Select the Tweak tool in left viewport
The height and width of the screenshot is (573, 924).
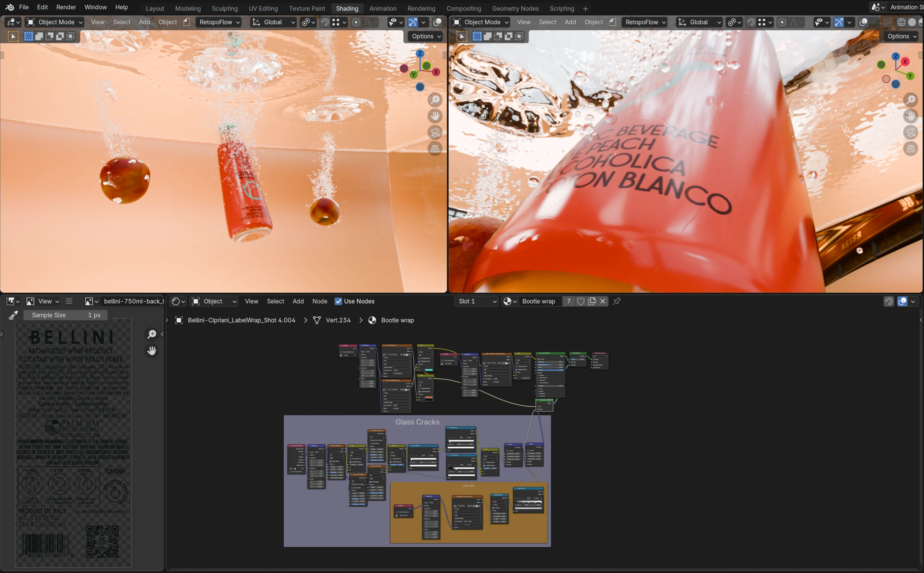click(x=13, y=36)
